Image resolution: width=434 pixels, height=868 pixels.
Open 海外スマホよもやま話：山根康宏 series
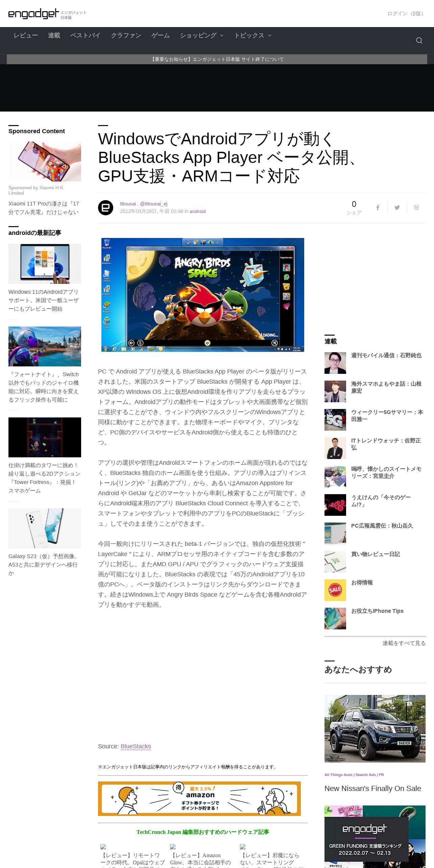(x=386, y=387)
